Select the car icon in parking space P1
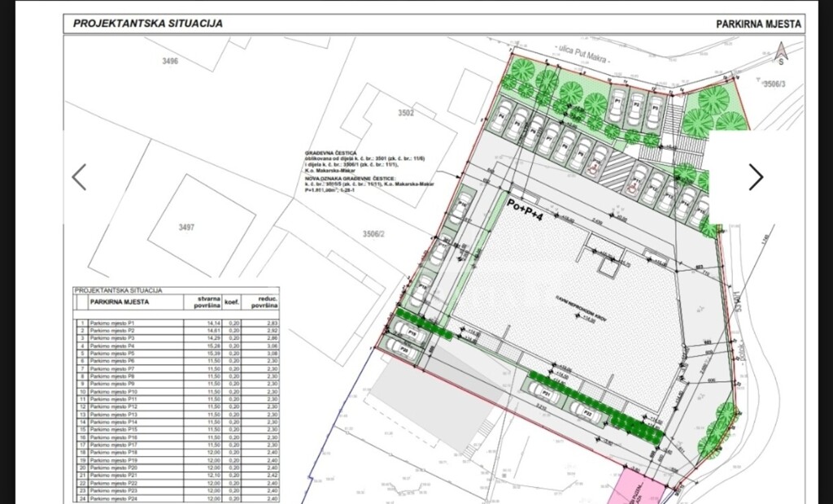This screenshot has width=833, height=504. coord(618,105)
